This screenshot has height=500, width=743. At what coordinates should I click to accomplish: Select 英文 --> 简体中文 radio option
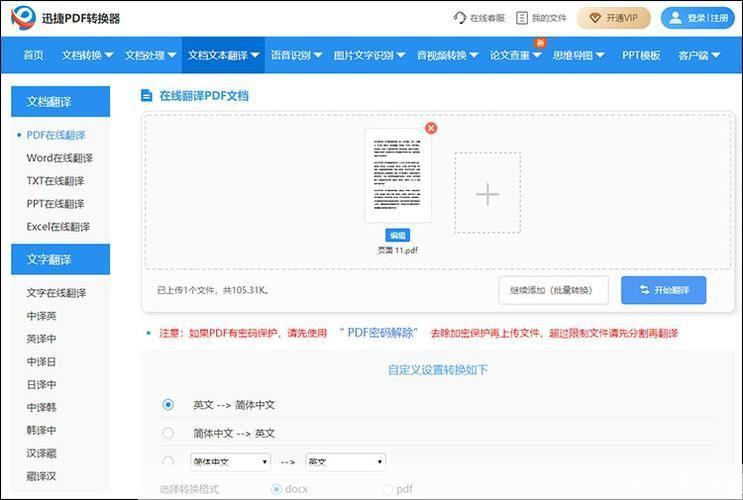[x=168, y=405]
